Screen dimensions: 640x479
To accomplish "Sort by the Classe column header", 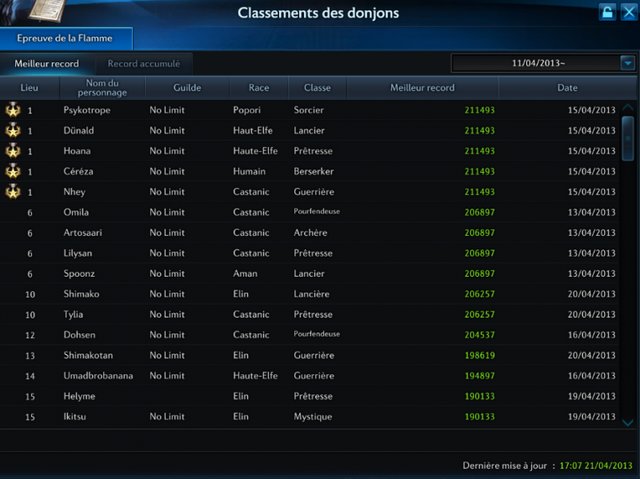I will click(x=317, y=88).
